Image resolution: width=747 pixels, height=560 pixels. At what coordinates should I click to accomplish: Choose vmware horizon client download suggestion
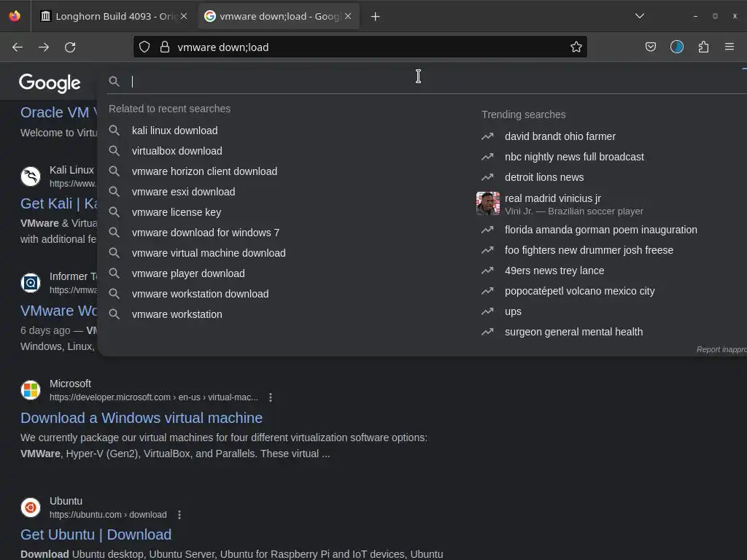tap(204, 171)
